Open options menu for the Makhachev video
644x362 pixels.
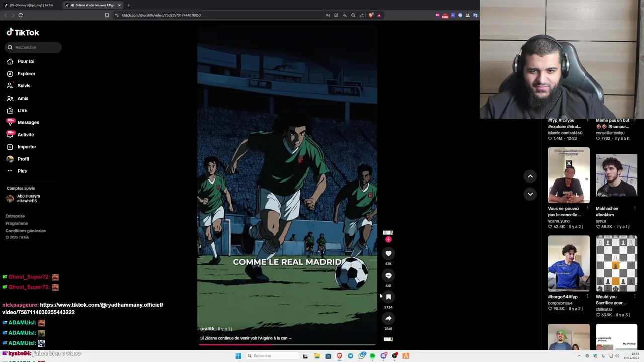pos(635,208)
